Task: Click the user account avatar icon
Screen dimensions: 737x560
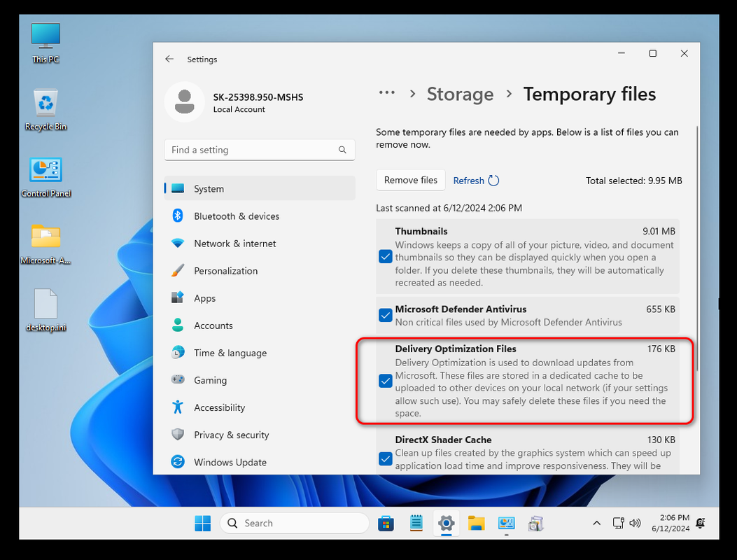Action: pos(185,102)
